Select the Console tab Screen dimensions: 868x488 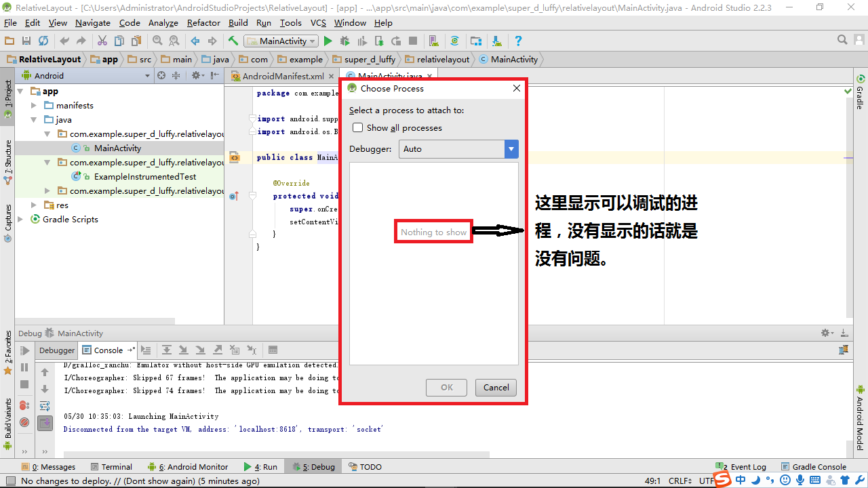pos(108,350)
